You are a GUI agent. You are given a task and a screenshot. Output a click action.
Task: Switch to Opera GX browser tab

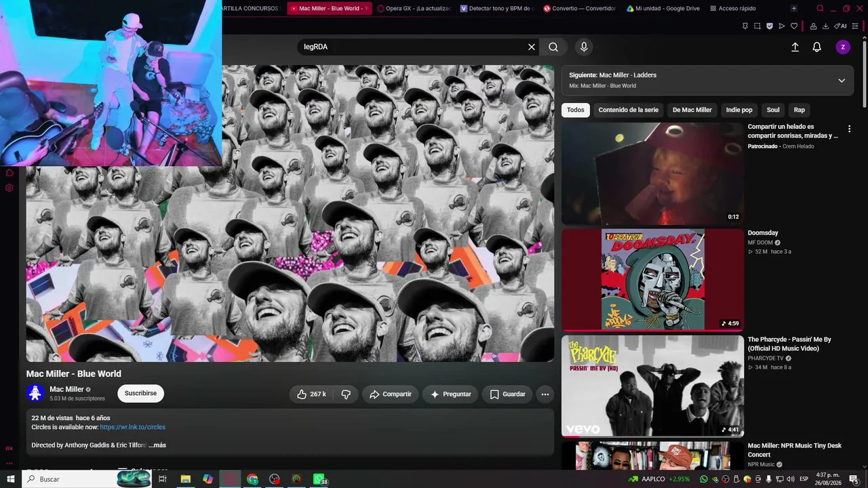point(414,8)
